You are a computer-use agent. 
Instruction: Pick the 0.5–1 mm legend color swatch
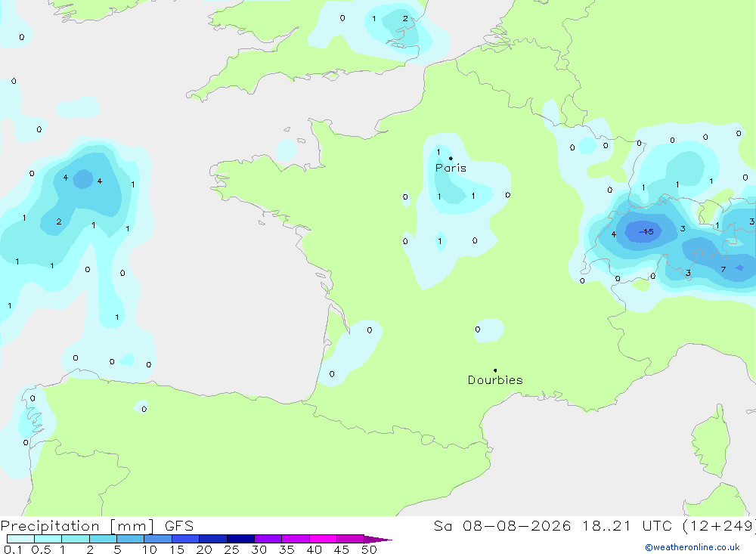click(48, 539)
